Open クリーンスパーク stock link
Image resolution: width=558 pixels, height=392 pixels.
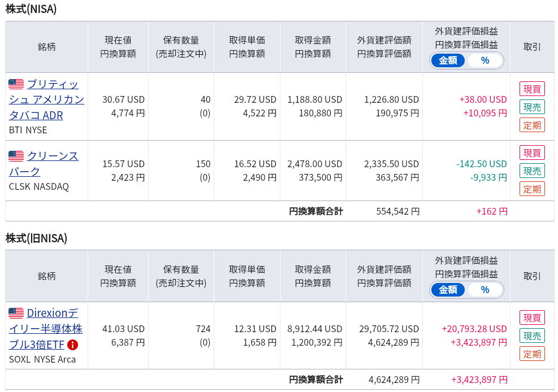click(44, 163)
